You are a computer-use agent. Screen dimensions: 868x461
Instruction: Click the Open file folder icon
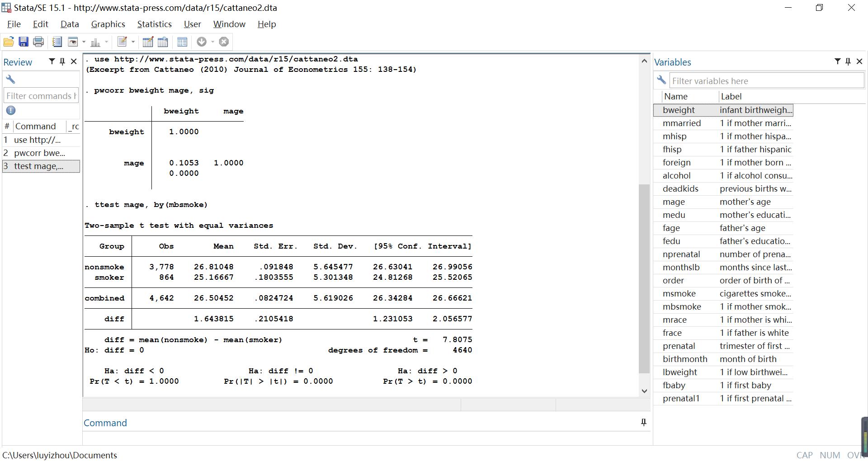pyautogui.click(x=9, y=42)
